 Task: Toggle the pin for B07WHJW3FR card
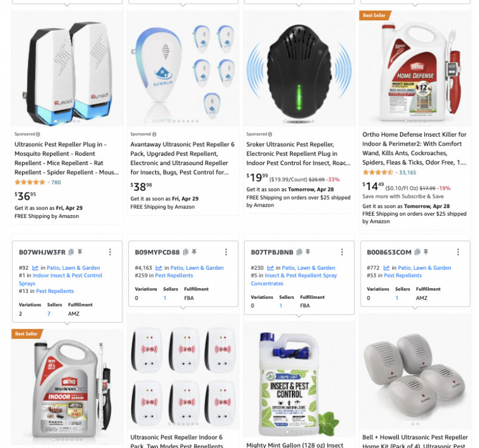(80, 252)
